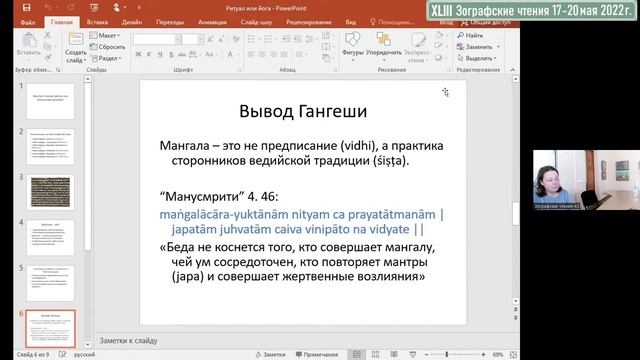Switch to Design (Дизайн) tab

point(132,22)
